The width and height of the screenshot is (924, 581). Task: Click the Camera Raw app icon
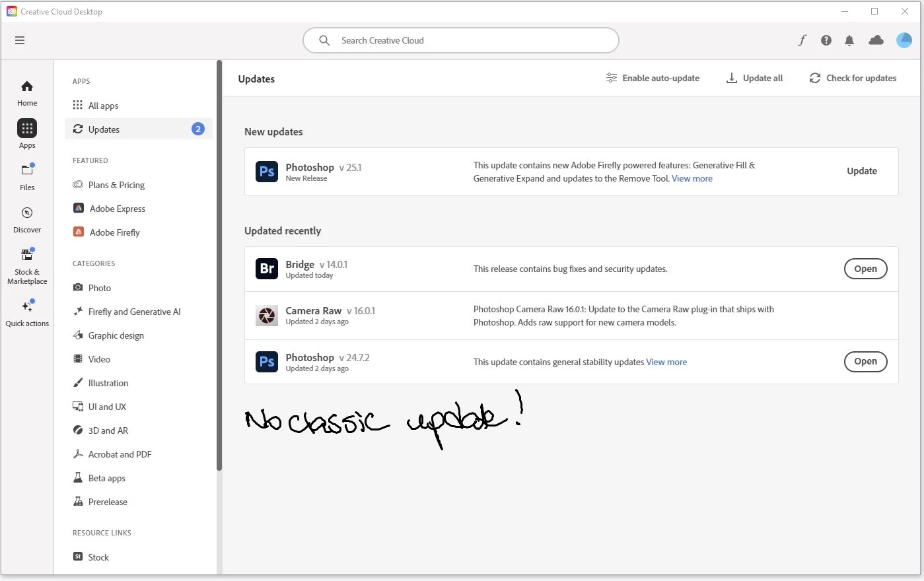coord(267,316)
